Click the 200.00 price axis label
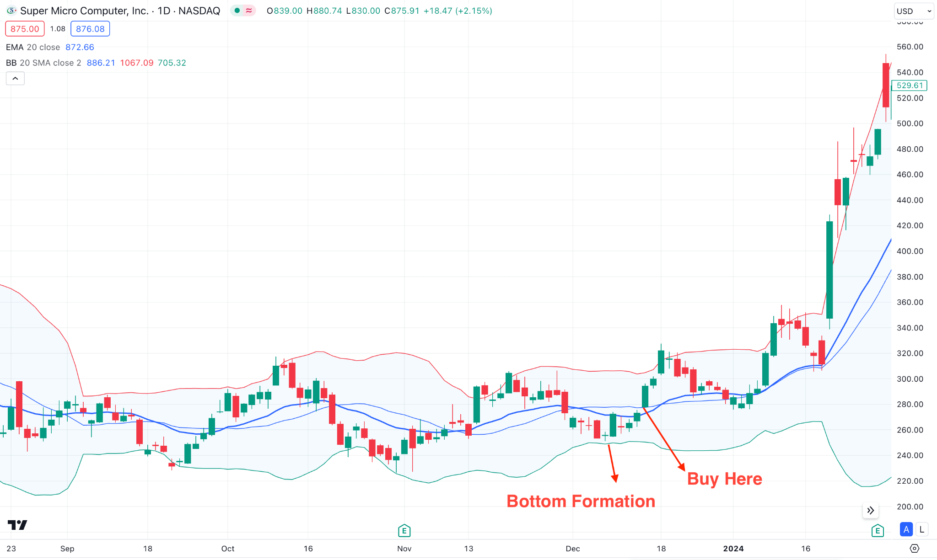This screenshot has width=937, height=560. 910,507
